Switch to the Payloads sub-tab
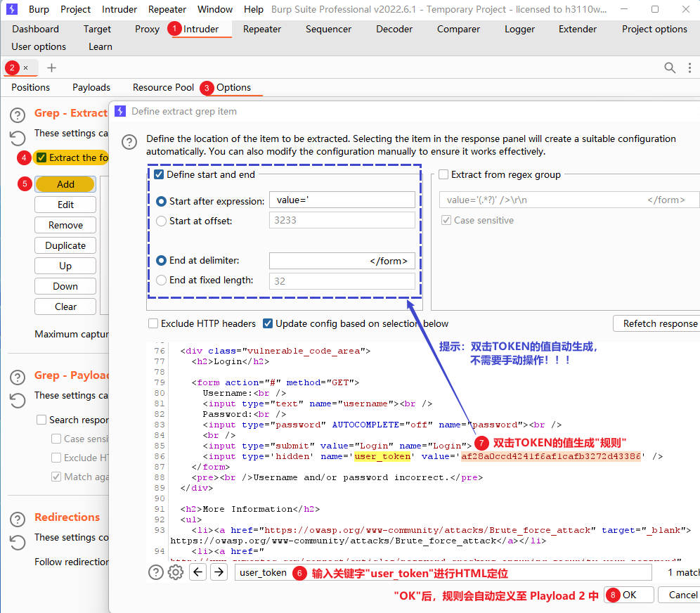Viewport: 700px width, 613px height. click(x=91, y=87)
